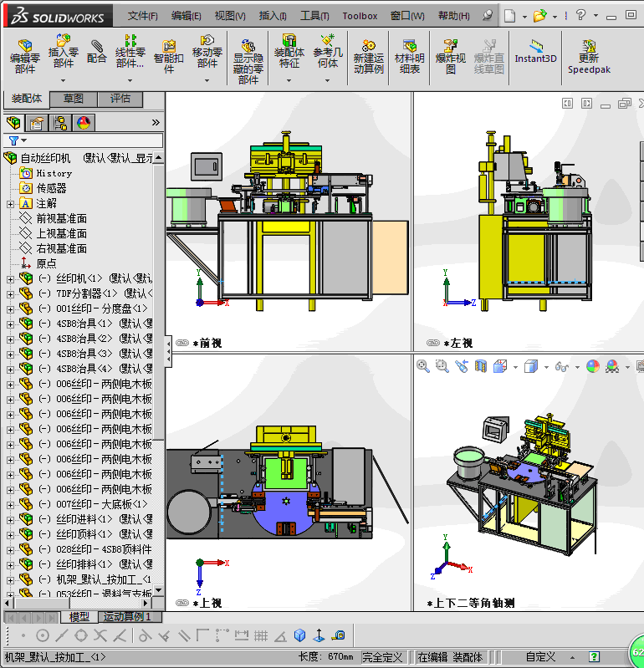644x668 pixels.
Task: Open the 插入零部件 dropdown arrow
Action: click(x=63, y=80)
